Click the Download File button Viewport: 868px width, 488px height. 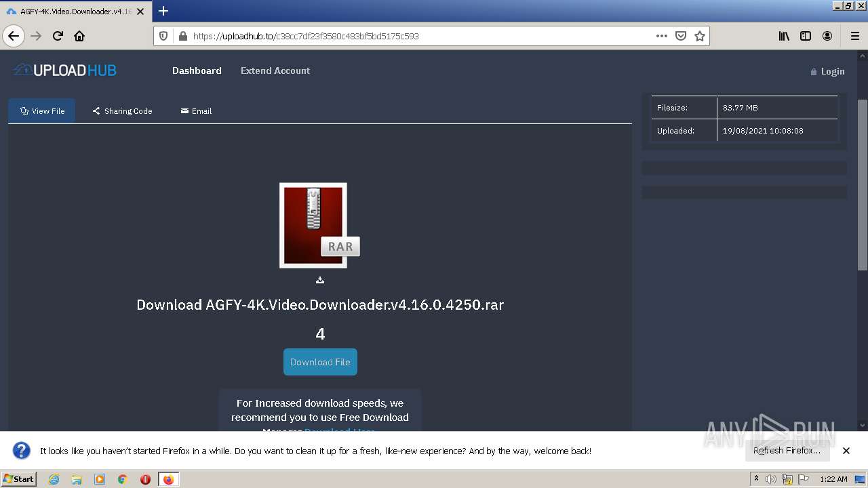[x=320, y=362]
